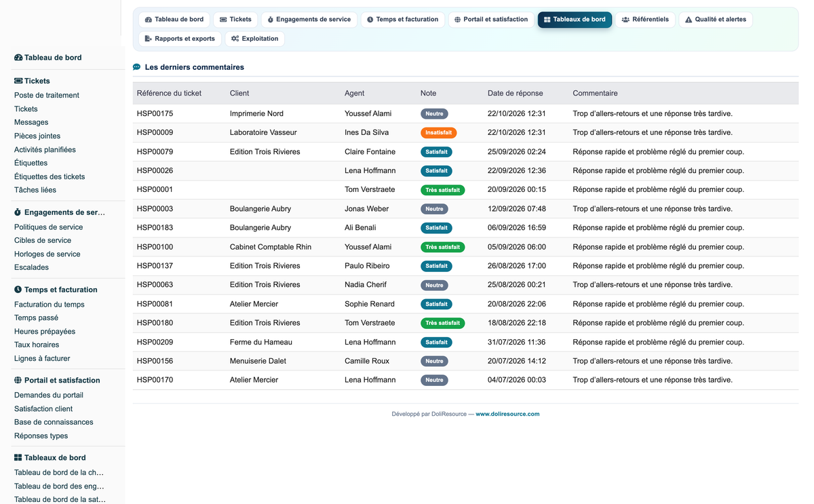
Task: Open Base de connaissances link
Action: pyautogui.click(x=54, y=423)
